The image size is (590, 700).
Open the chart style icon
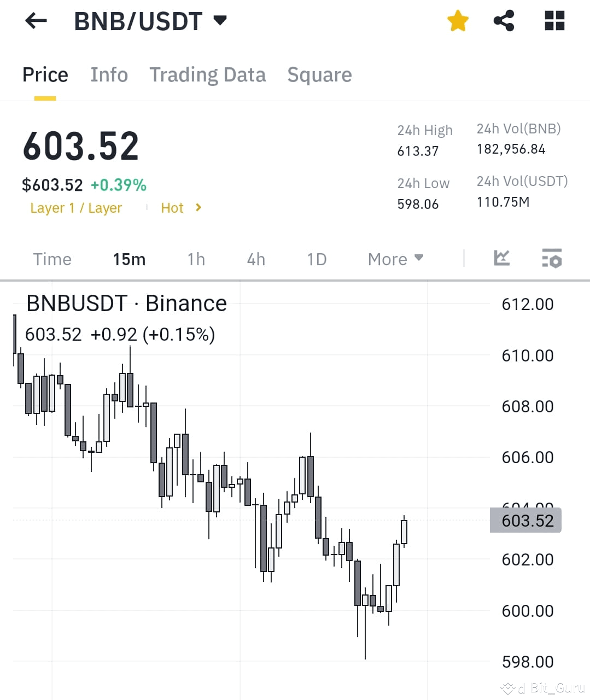click(502, 258)
